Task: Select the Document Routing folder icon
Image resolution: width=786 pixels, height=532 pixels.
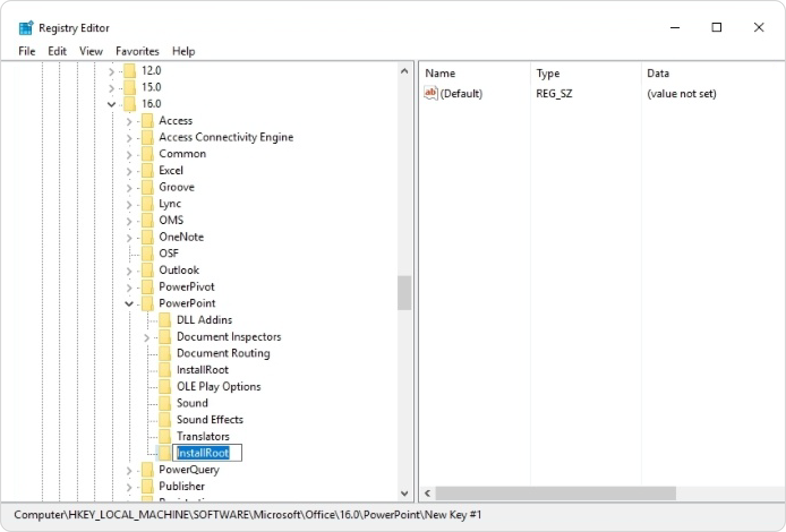Action: point(165,353)
